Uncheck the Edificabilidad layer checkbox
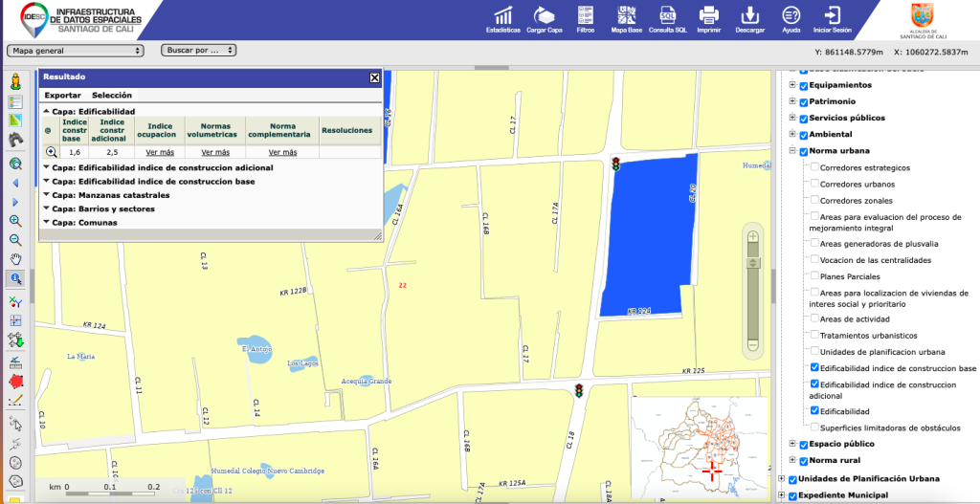 (x=815, y=411)
